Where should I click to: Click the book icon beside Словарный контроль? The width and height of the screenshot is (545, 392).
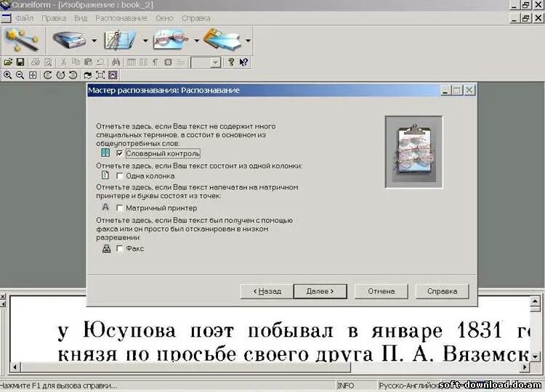(105, 152)
